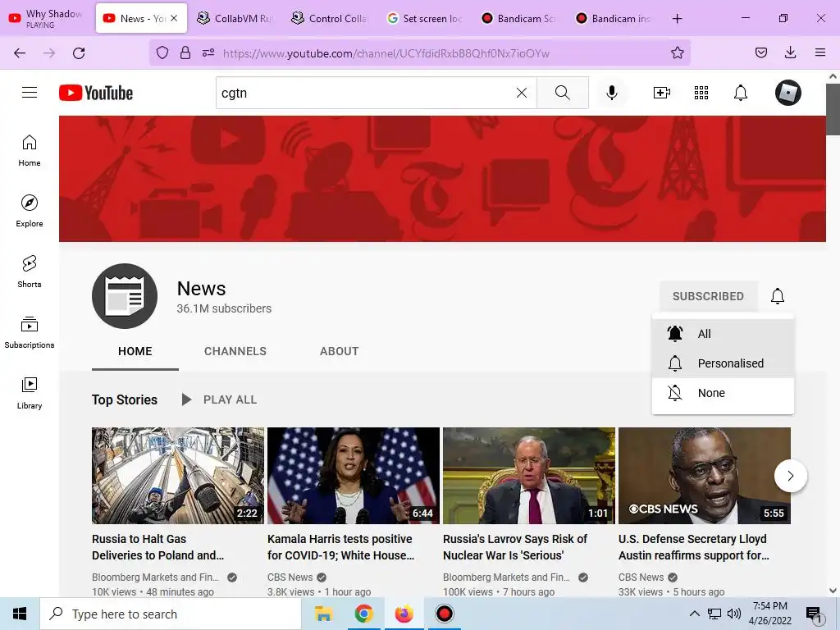Open site permissions icon in the address bar

[208, 52]
